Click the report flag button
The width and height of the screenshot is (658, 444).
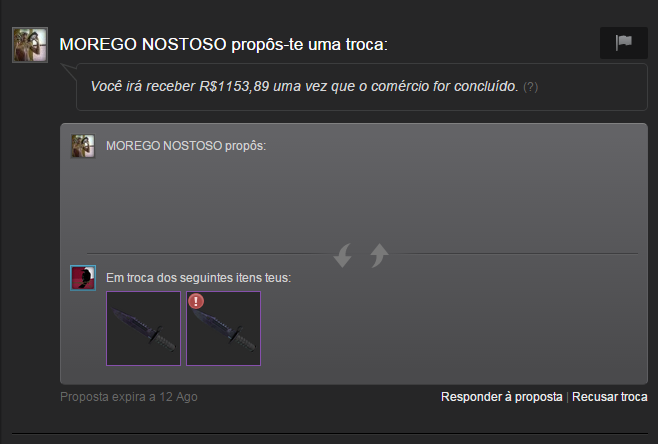(x=624, y=43)
